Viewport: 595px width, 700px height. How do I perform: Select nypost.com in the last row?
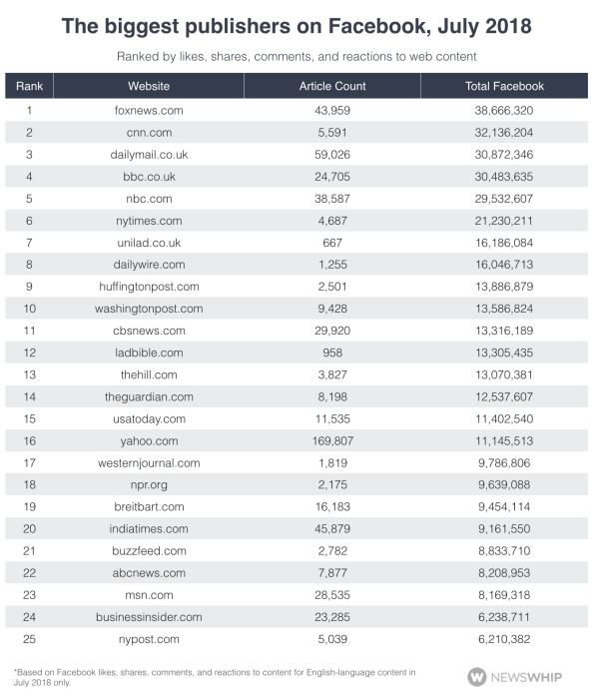click(x=149, y=639)
